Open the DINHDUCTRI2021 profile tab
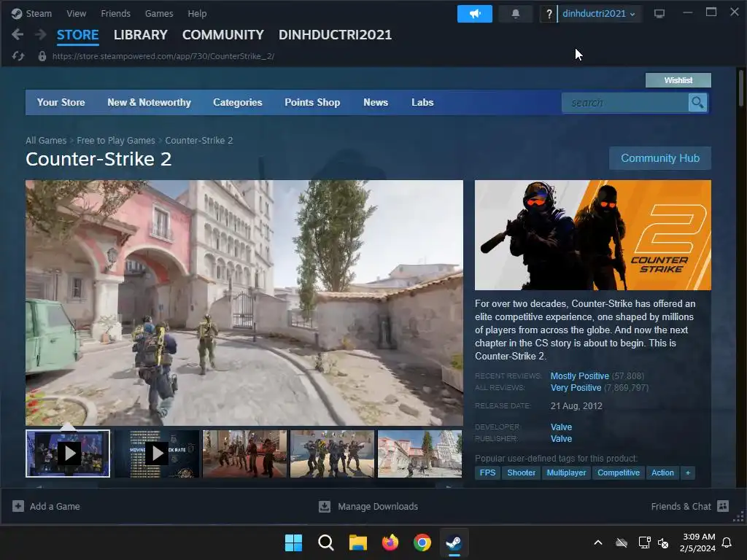The height and width of the screenshot is (560, 747). 335,35
